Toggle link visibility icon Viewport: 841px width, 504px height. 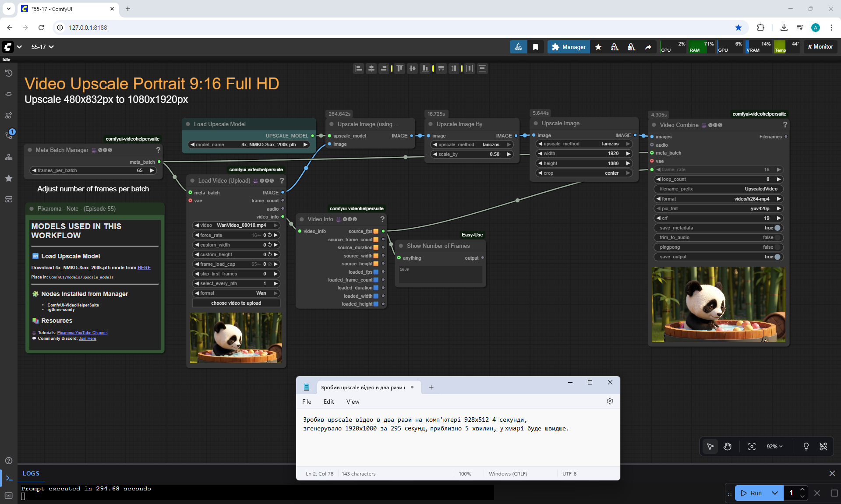pos(823,446)
